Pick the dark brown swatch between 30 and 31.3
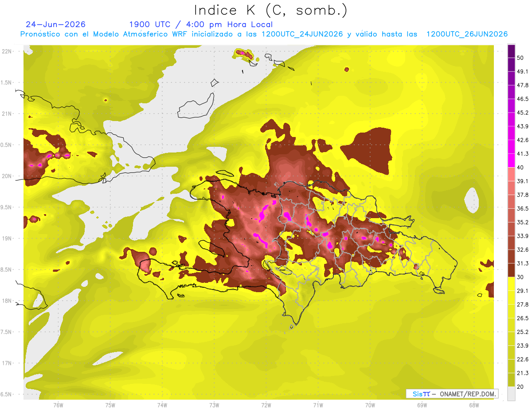 pos(511,270)
